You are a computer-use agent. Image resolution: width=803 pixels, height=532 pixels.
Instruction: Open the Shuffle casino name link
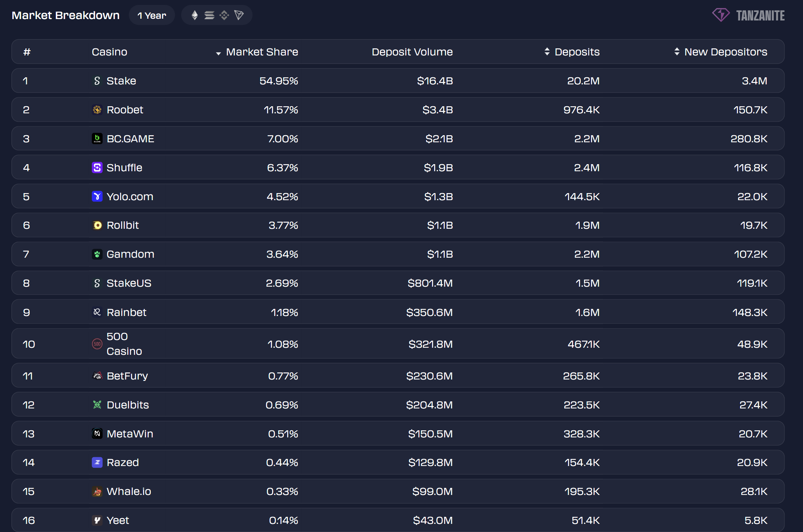point(124,168)
